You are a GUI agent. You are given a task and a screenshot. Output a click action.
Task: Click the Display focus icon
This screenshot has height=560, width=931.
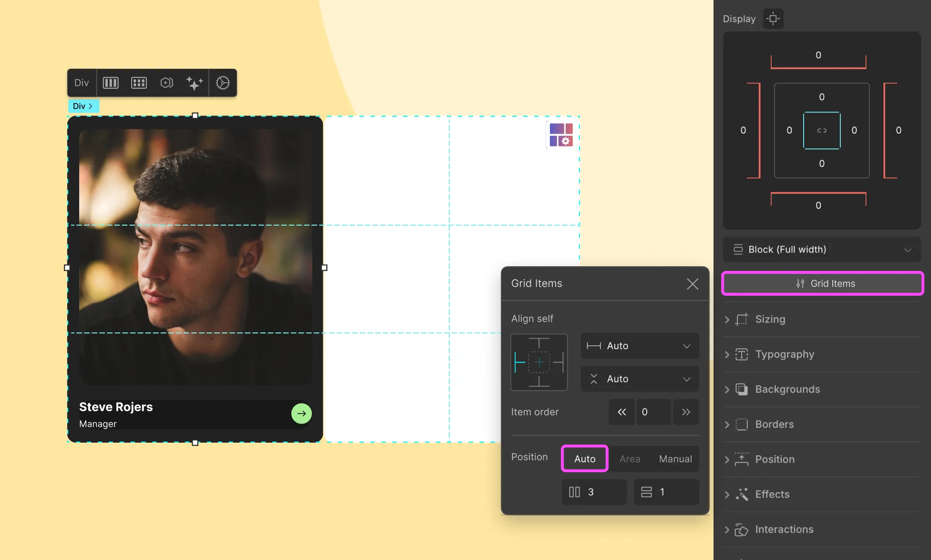coord(773,19)
